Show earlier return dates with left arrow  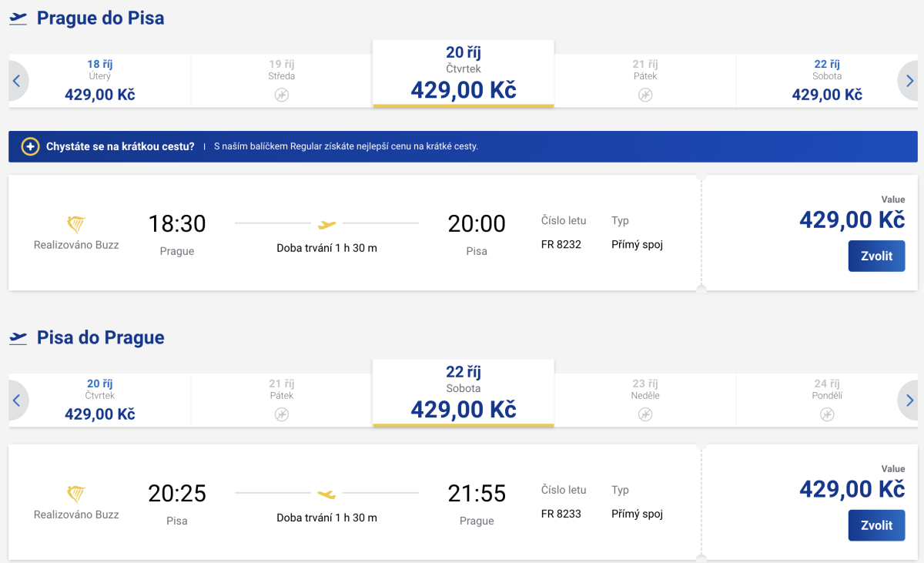point(17,400)
